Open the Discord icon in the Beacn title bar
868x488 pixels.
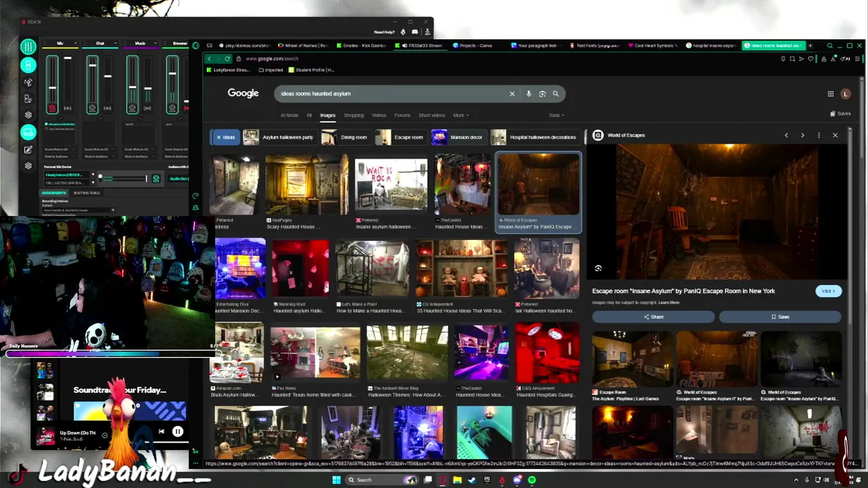(415, 32)
